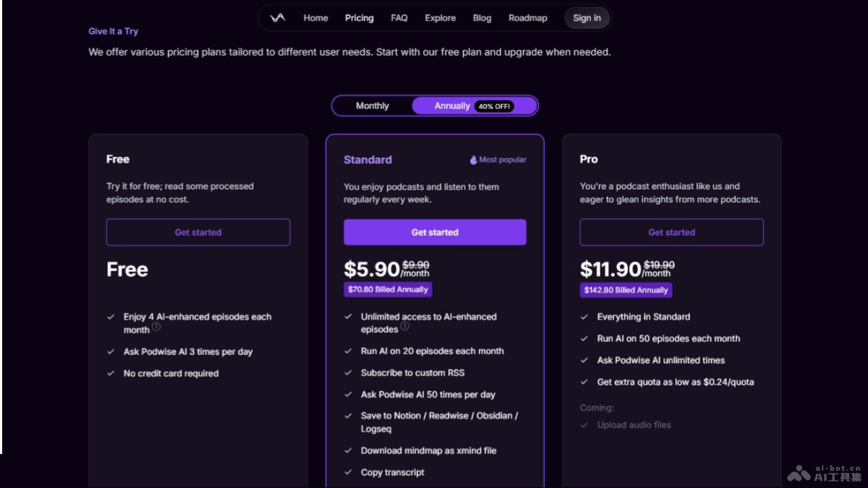Switch billing to Monthly
The width and height of the screenshot is (868, 488).
pos(374,106)
